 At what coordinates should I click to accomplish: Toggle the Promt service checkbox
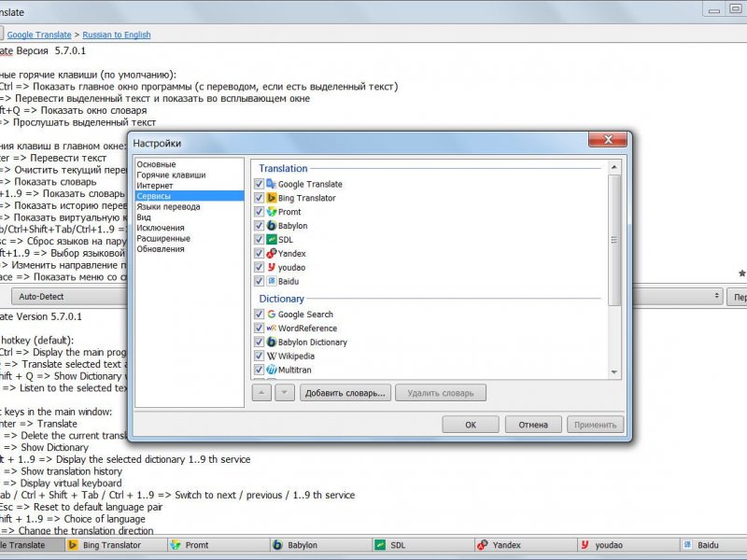point(259,212)
